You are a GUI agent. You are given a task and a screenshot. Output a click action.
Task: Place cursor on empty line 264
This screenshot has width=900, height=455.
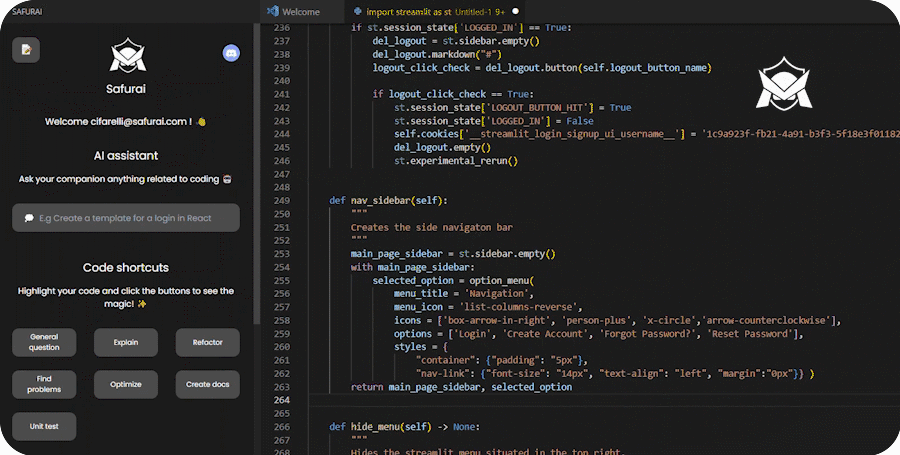pyautogui.click(x=500, y=401)
